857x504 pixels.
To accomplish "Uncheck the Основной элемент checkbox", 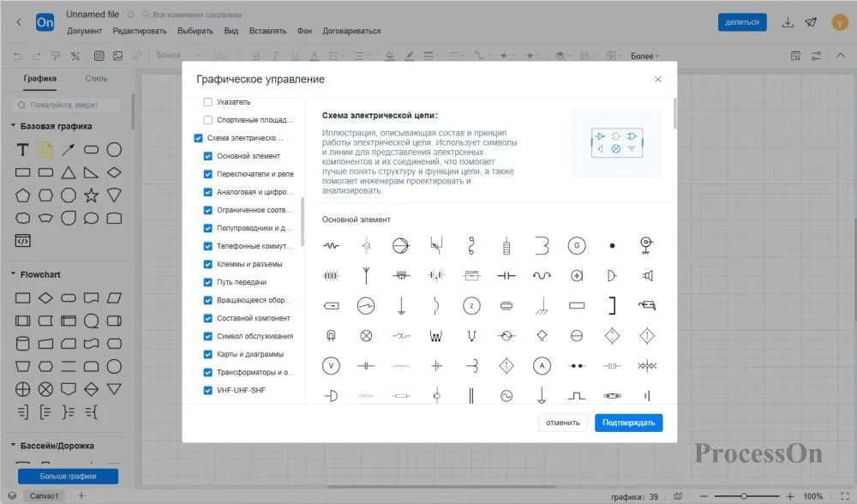I will tap(208, 156).
